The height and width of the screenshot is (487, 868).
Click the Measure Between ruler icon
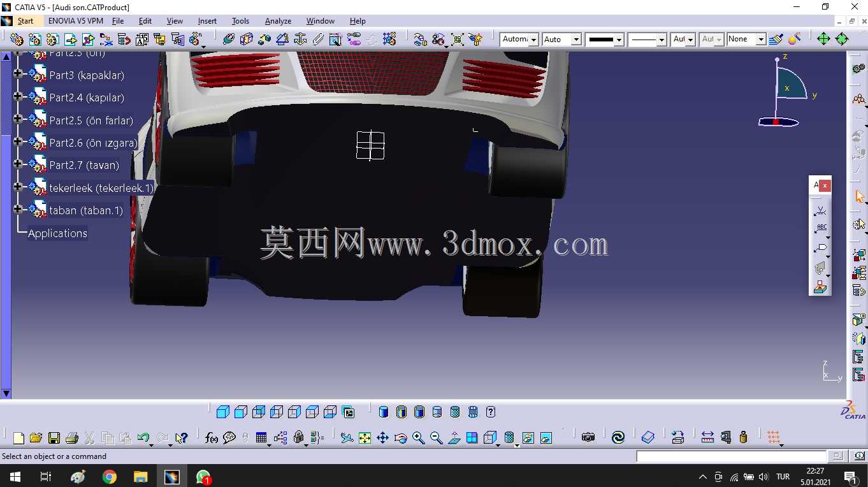pos(707,437)
